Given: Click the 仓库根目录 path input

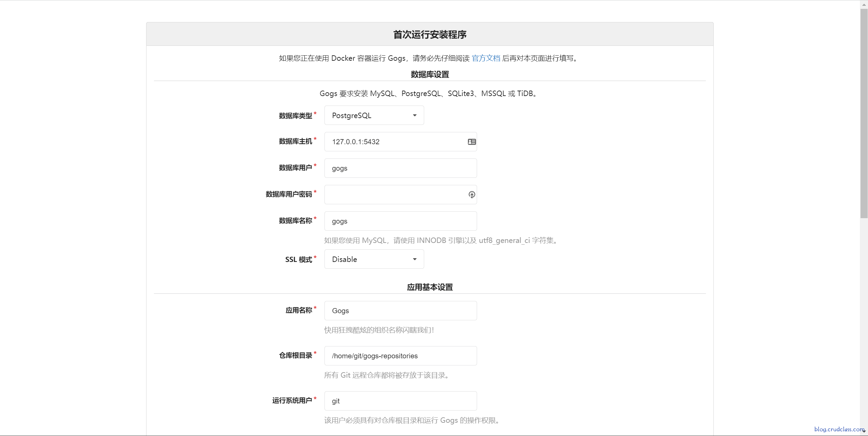Looking at the screenshot, I should click(x=390, y=356).
